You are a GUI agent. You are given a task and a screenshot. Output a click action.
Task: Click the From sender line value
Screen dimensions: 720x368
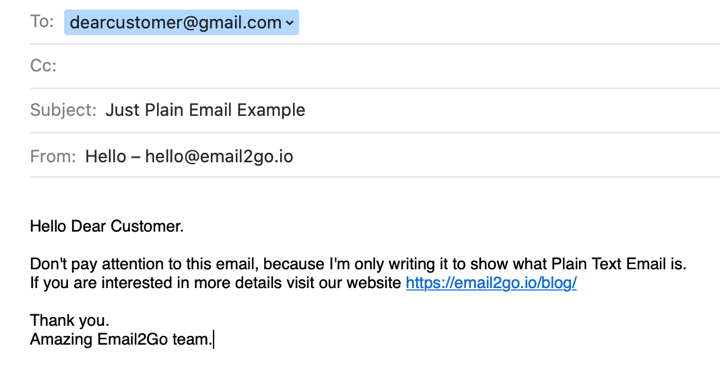point(189,156)
